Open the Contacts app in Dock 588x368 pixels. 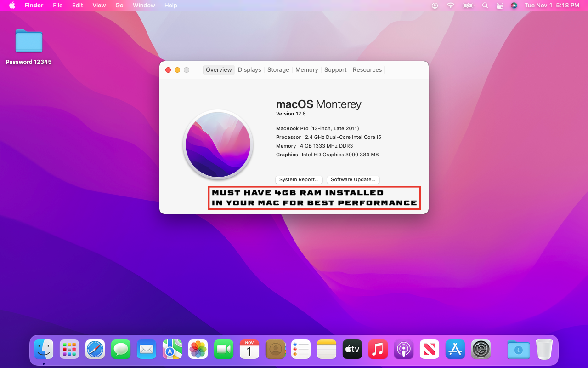click(x=275, y=350)
